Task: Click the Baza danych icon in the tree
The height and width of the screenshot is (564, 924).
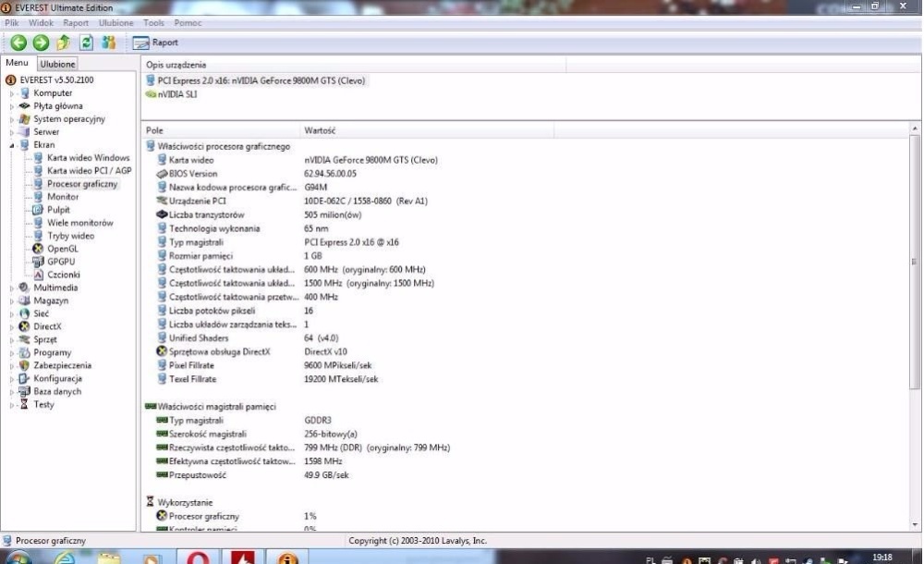Action: pos(24,391)
